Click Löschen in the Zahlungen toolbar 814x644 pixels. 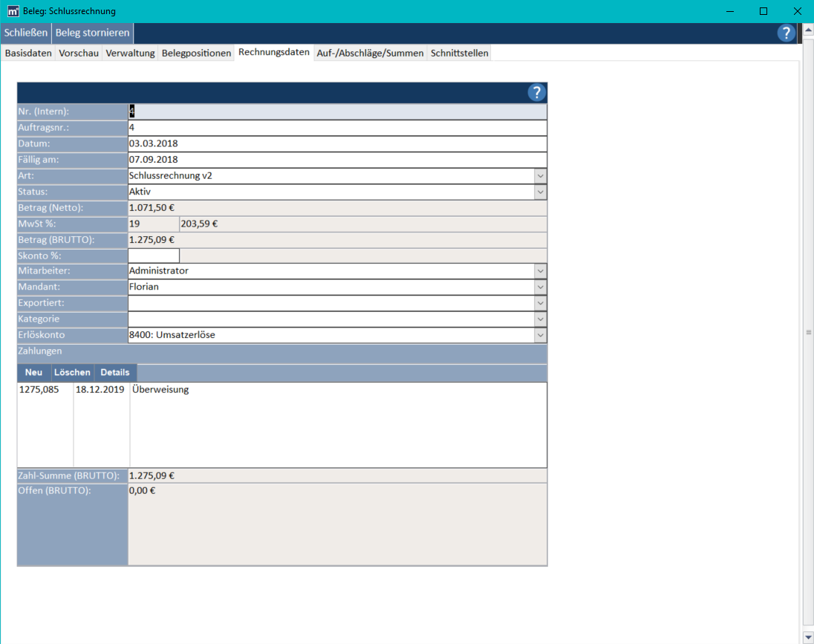[x=72, y=373]
